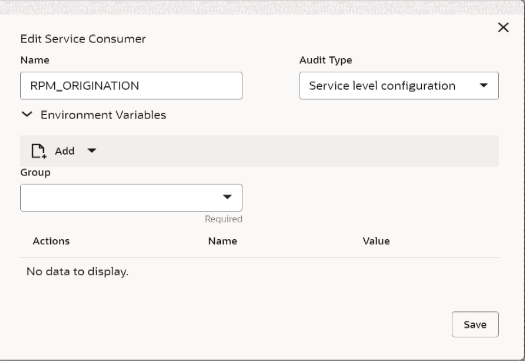Click the Environment Variables section title

pos(103,115)
